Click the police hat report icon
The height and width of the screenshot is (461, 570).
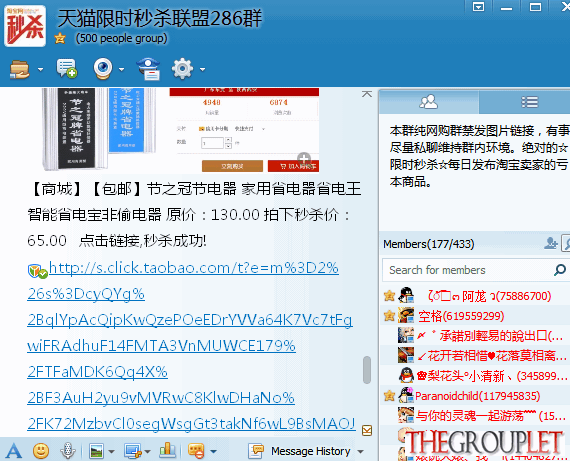click(x=149, y=69)
